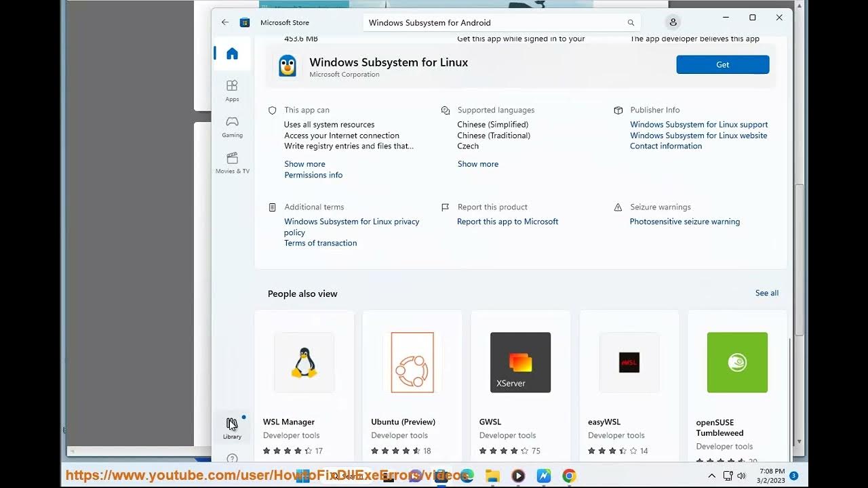Click the Ubuntu (Preview) title text
This screenshot has width=868, height=488.
pyautogui.click(x=403, y=422)
